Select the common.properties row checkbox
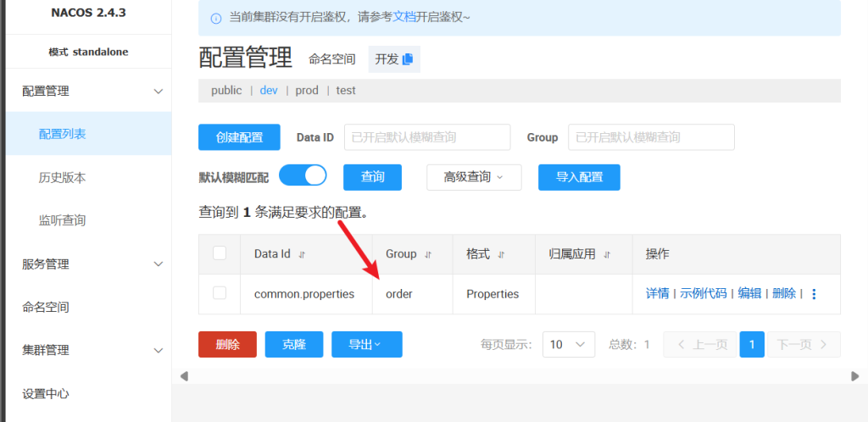868x422 pixels. (x=220, y=293)
